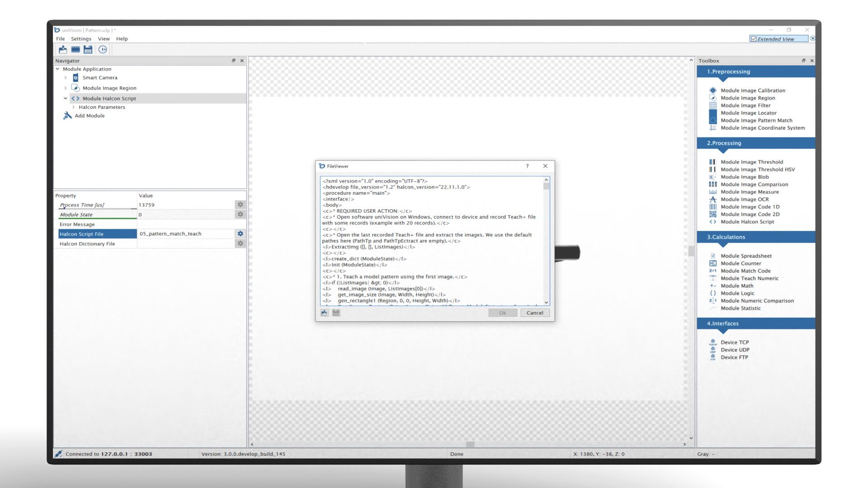Collapse the Module Halcon Script node
Image resolution: width=868 pixels, height=488 pixels.
[66, 99]
